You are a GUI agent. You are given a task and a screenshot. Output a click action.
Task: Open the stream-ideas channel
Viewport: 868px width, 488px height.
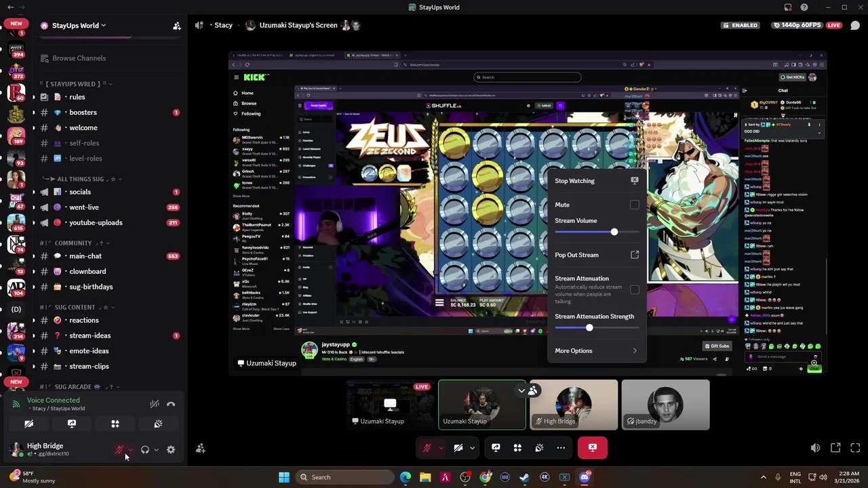coord(109,335)
